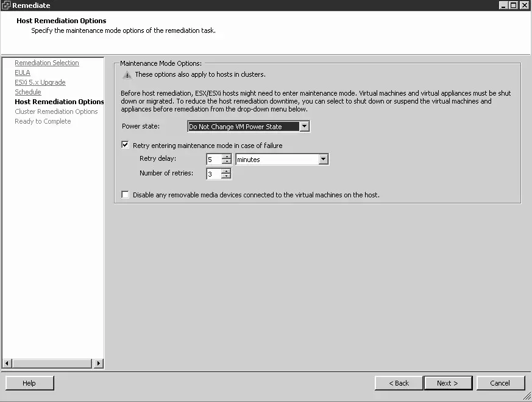Click the sidebar horizontal scrollbar thumb

tap(52, 364)
